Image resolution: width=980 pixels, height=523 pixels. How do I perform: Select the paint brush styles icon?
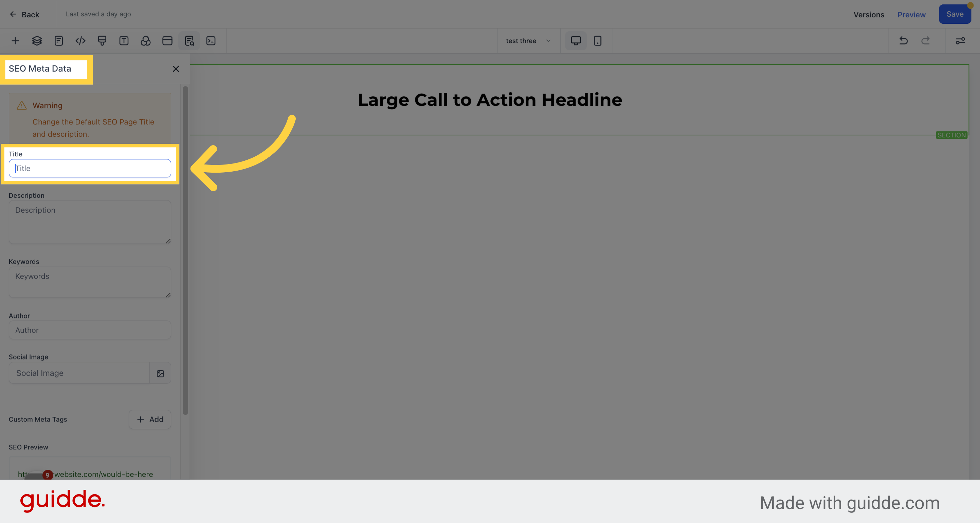coord(102,41)
